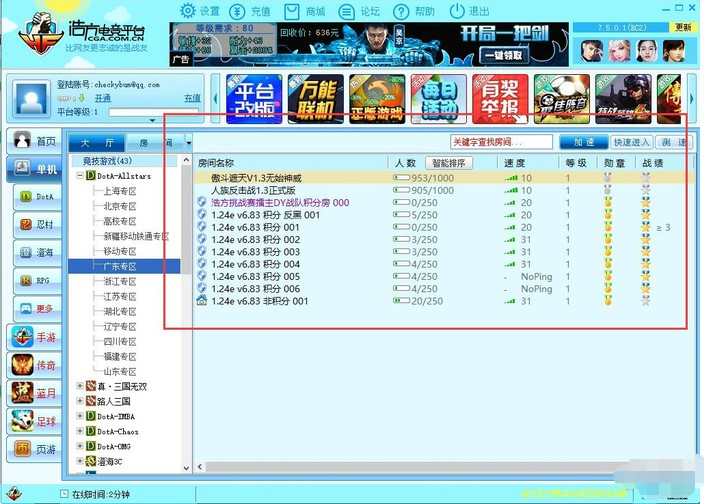
Task: Select 北京专区 in tree
Action: pyautogui.click(x=119, y=206)
